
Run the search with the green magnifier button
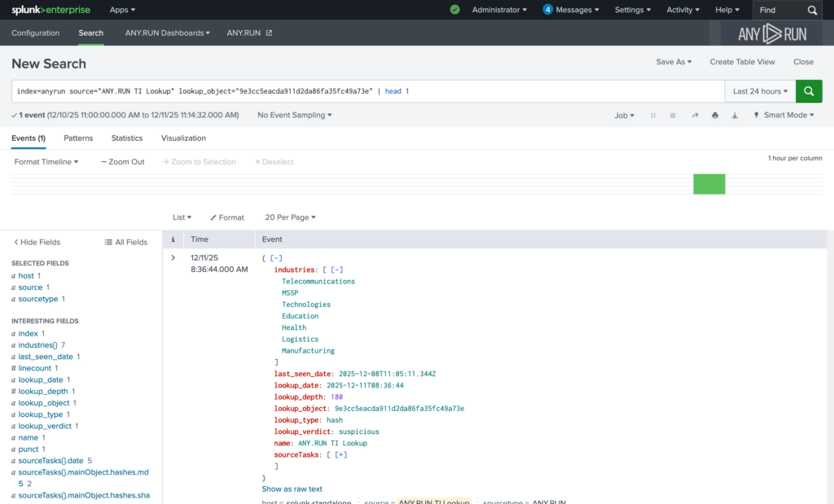click(x=809, y=91)
